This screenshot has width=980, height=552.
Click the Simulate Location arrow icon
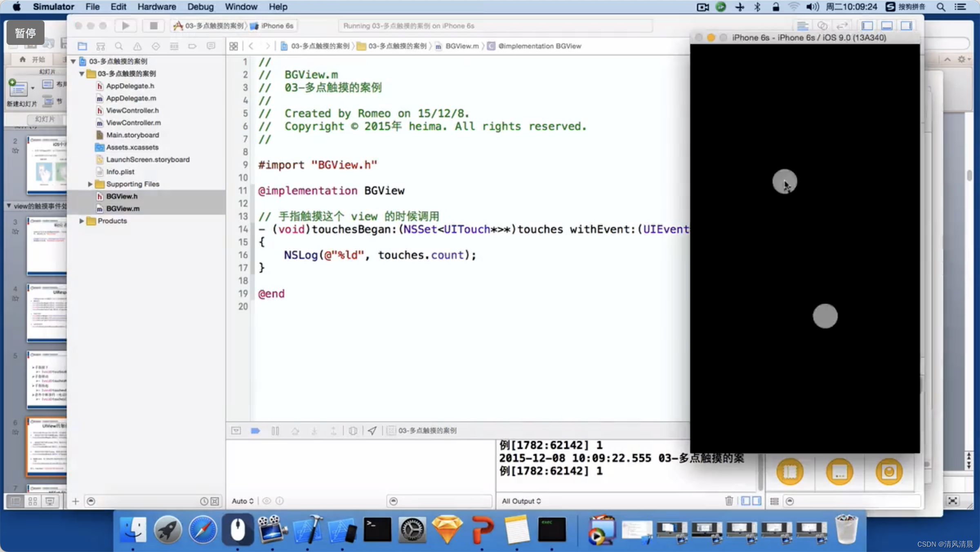click(x=372, y=431)
